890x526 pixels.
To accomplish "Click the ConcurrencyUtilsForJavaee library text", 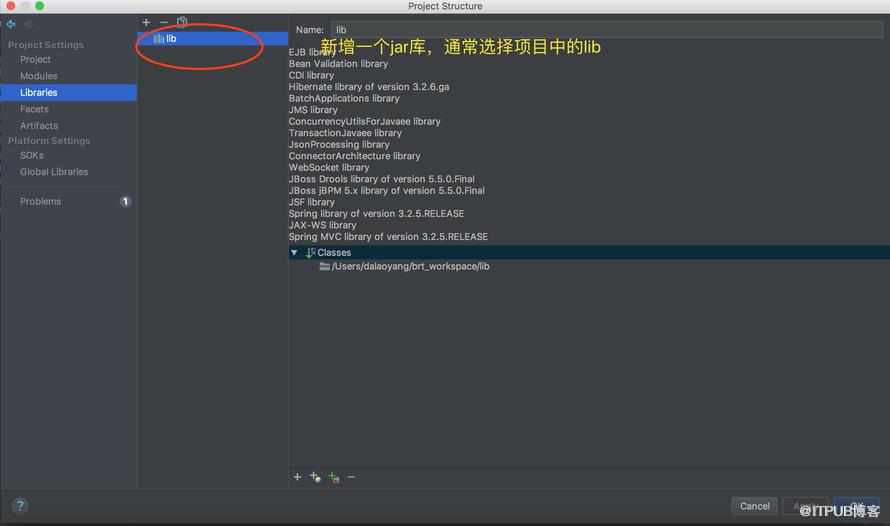I will pos(364,121).
